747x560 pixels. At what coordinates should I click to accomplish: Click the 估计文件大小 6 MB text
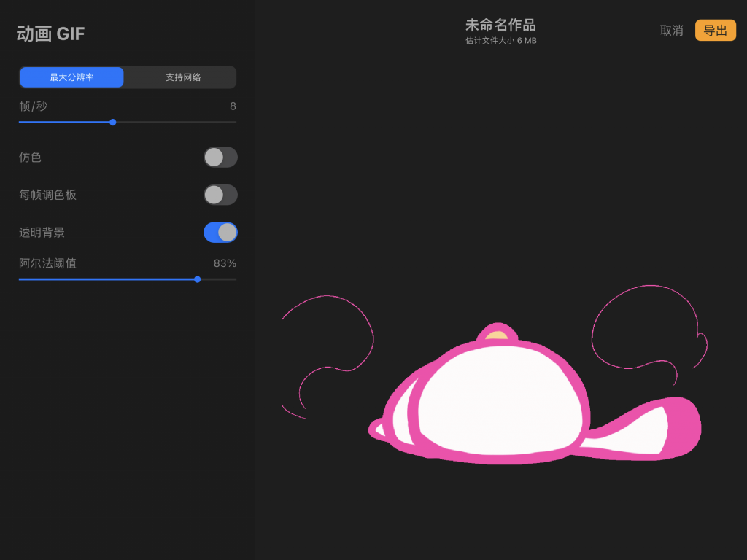[x=500, y=41]
